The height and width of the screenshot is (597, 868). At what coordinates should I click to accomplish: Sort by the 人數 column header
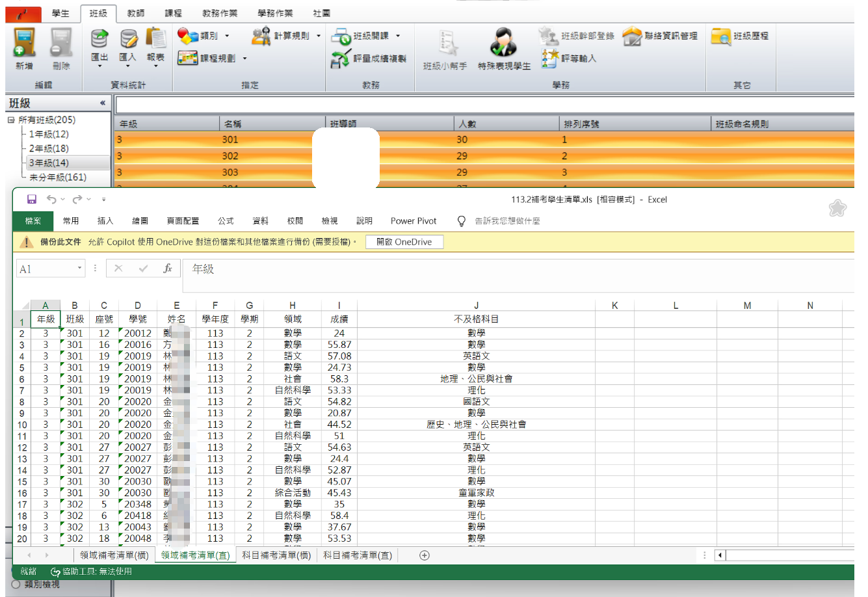(x=506, y=124)
